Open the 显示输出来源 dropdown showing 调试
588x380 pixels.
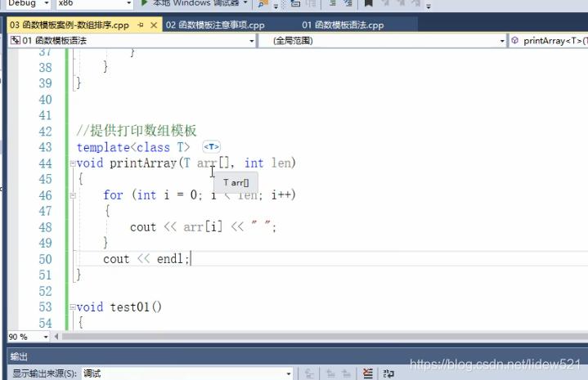[x=187, y=373]
